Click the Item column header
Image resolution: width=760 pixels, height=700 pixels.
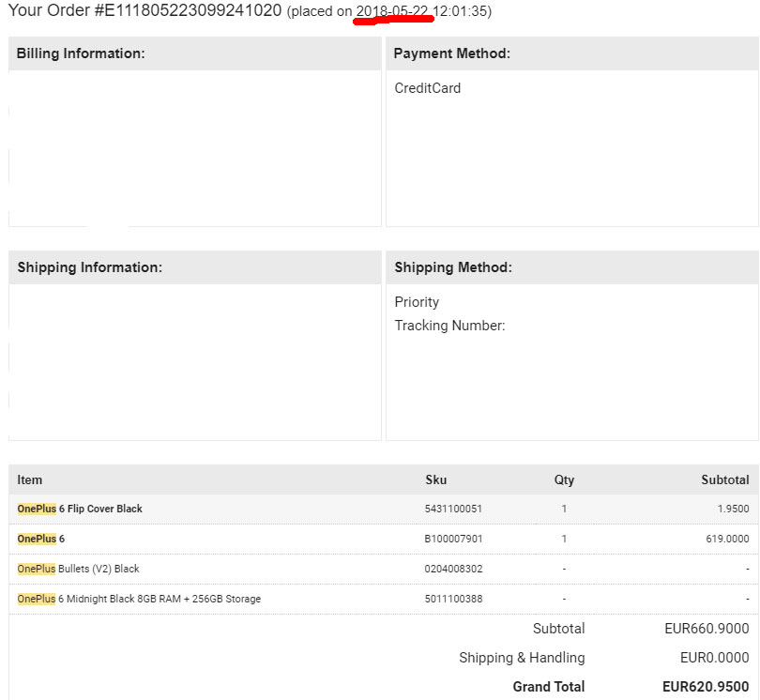[30, 479]
